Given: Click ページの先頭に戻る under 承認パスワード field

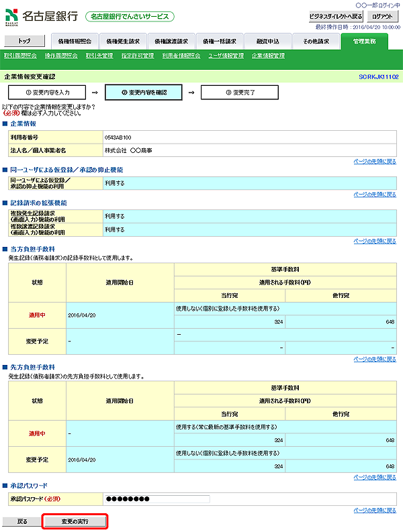Looking at the screenshot, I should 375,511.
